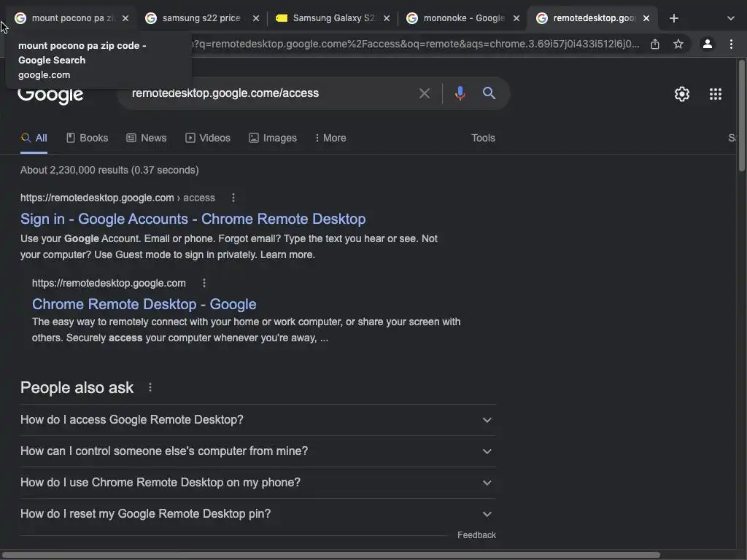Open options for Chrome Remote Desktop result

click(x=204, y=283)
